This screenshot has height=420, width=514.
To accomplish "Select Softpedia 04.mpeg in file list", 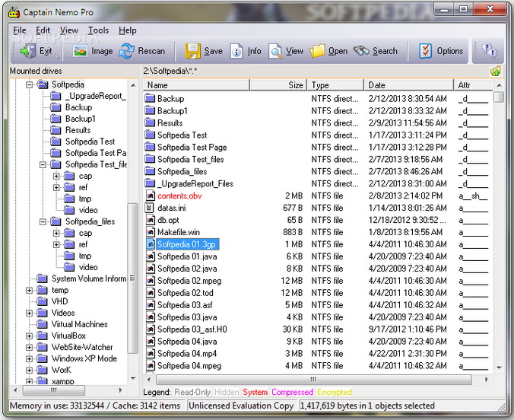I will point(189,366).
